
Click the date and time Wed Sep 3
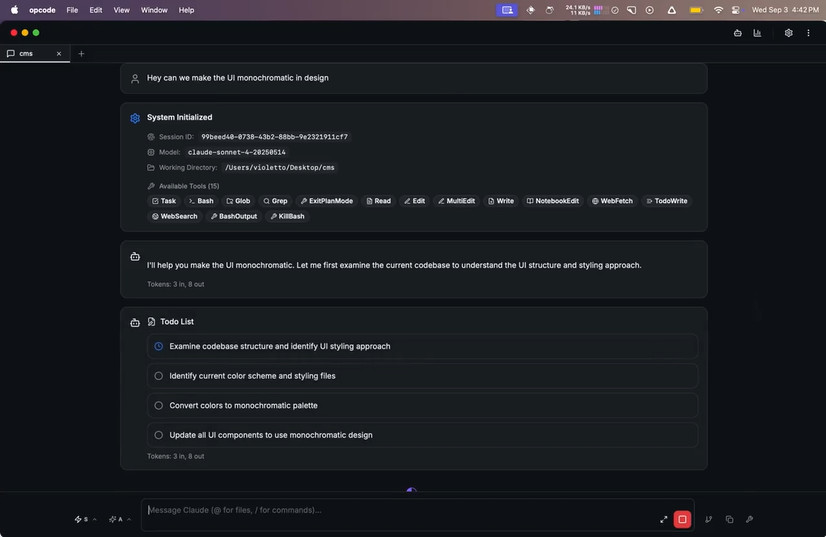[785, 10]
